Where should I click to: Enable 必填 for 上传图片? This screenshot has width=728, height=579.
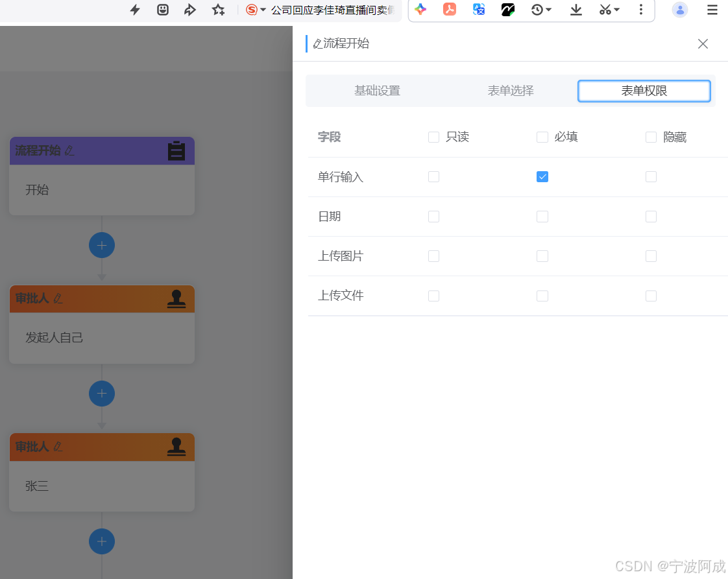click(542, 256)
